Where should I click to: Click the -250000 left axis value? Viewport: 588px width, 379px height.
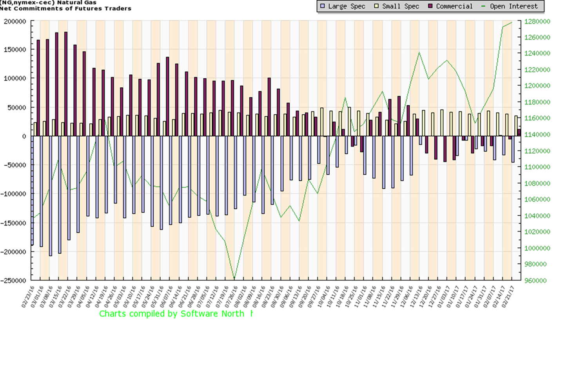[x=13, y=280]
